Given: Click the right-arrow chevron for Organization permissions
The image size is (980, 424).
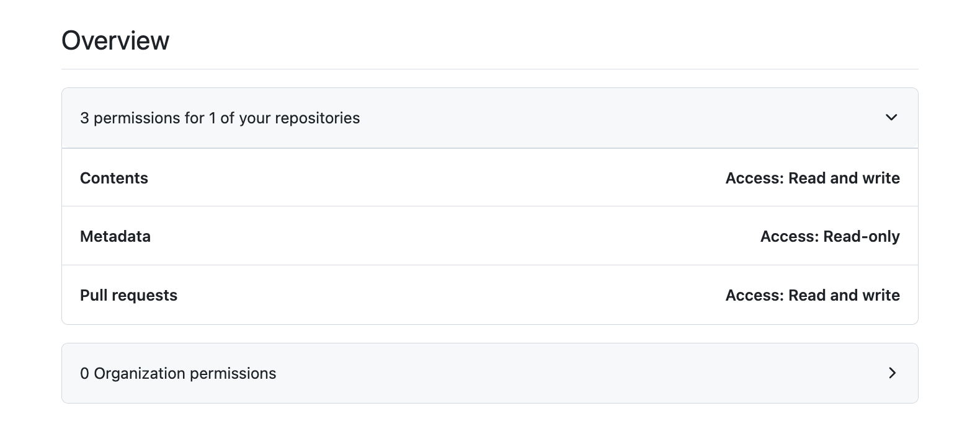Looking at the screenshot, I should (893, 373).
